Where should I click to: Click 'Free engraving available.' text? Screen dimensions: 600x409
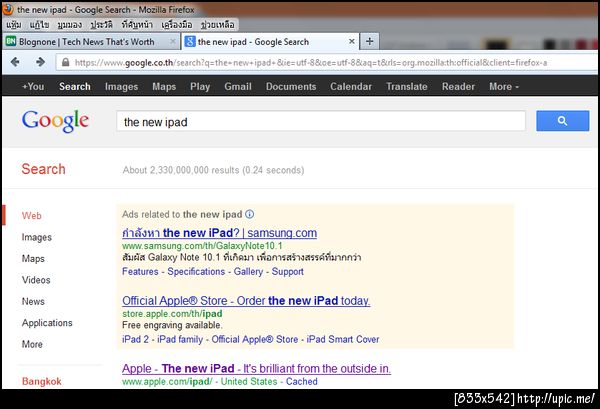tap(172, 325)
